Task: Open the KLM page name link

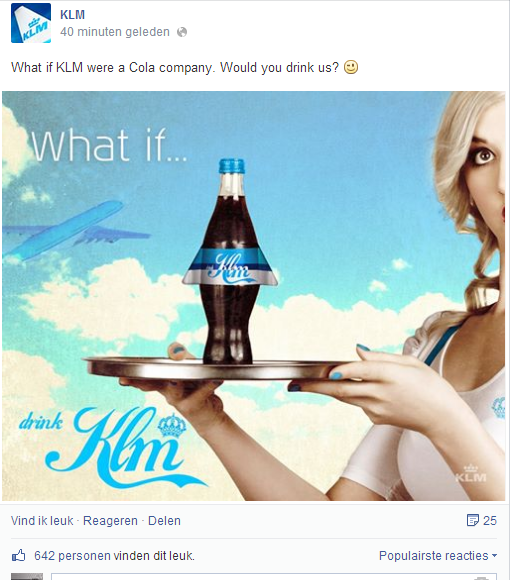Action: (72, 15)
